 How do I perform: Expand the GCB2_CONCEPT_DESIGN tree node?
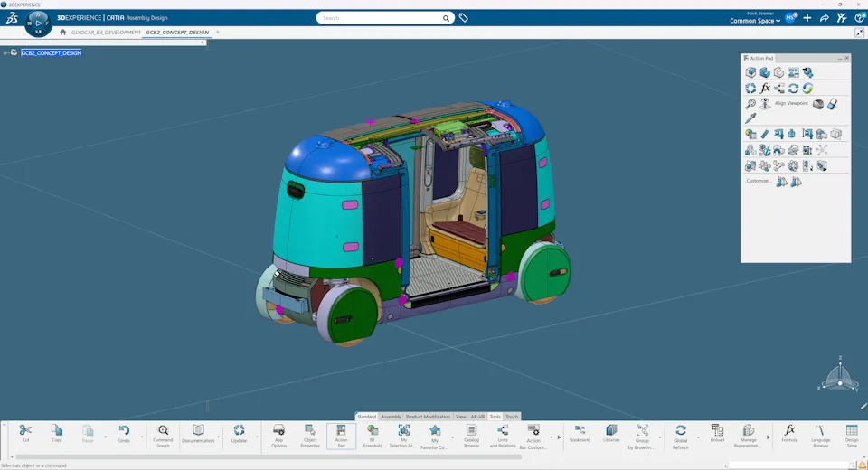[6, 52]
